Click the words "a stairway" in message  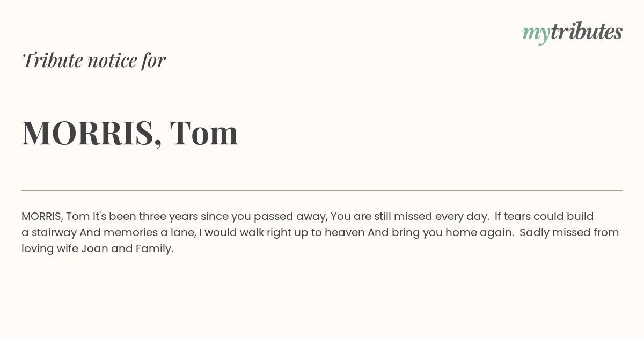(x=49, y=233)
